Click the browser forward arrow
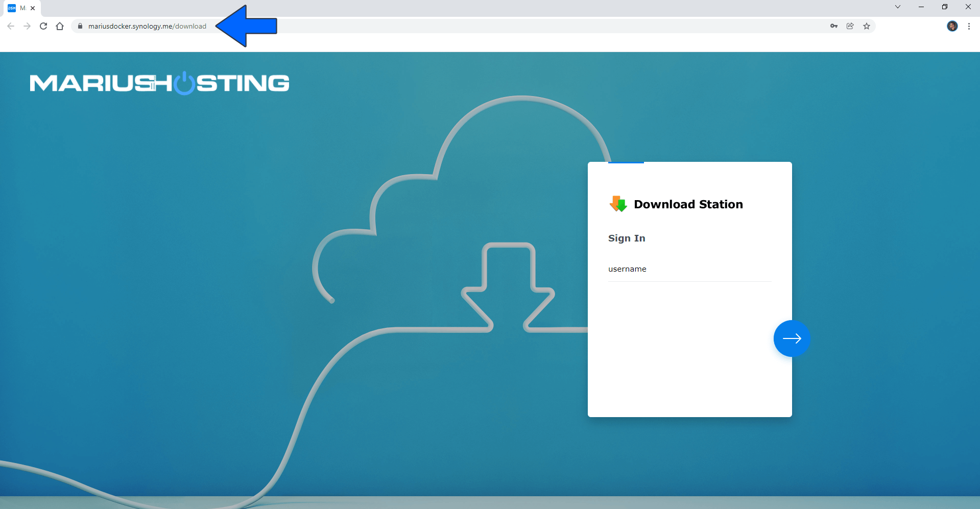Image resolution: width=980 pixels, height=509 pixels. point(27,26)
